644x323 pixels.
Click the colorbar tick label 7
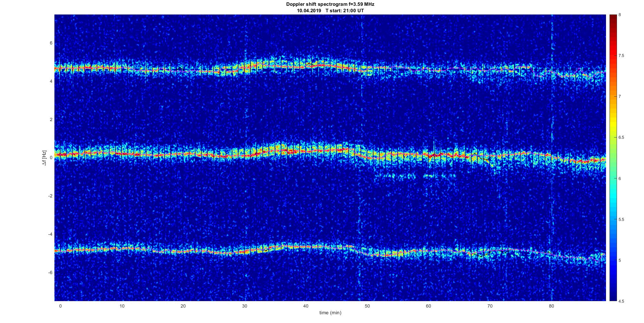[620, 97]
